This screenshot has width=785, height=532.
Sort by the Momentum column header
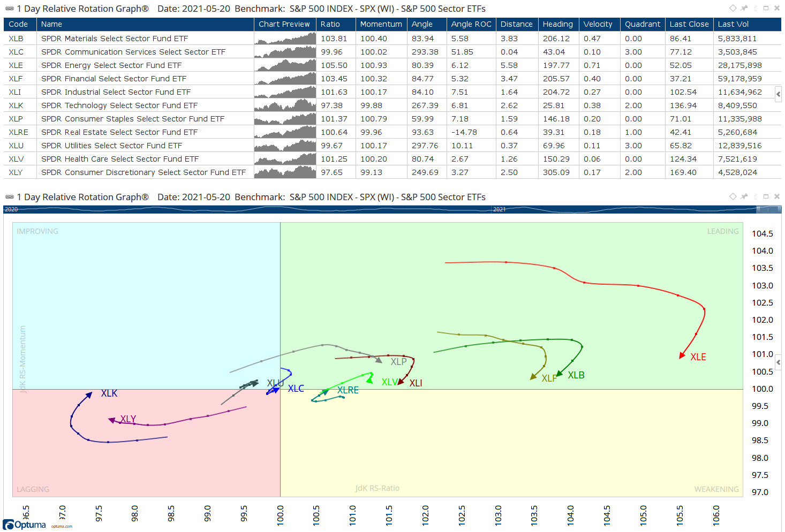click(x=381, y=24)
